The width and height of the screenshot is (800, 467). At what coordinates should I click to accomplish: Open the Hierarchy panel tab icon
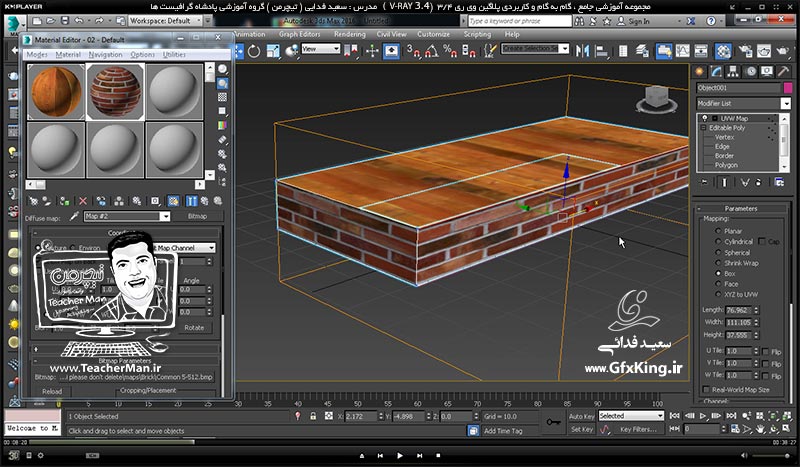(733, 71)
